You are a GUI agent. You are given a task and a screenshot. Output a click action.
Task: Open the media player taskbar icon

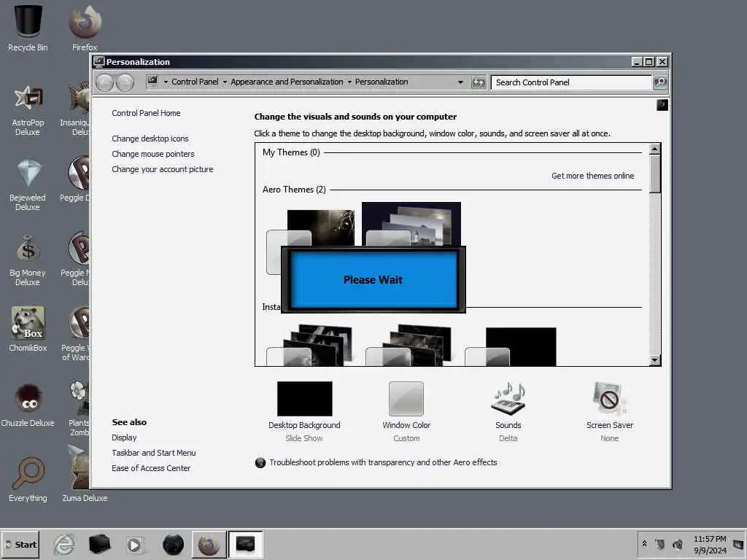[x=134, y=545]
